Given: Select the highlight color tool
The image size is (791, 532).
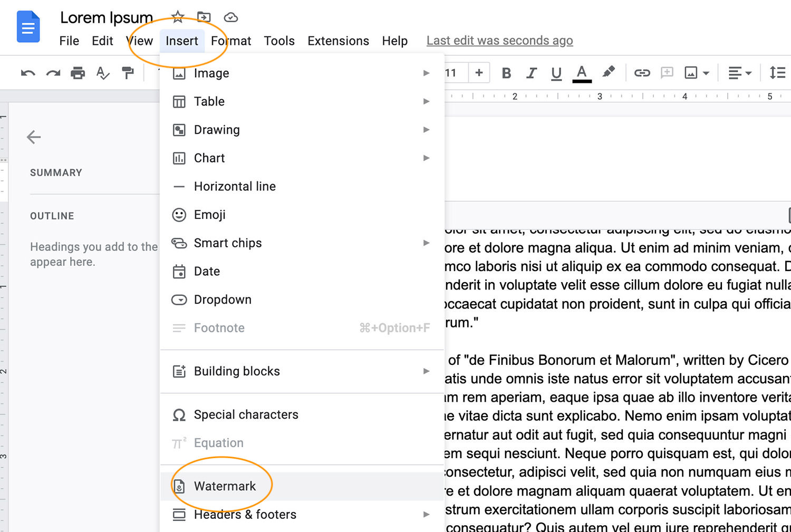Looking at the screenshot, I should coord(609,73).
